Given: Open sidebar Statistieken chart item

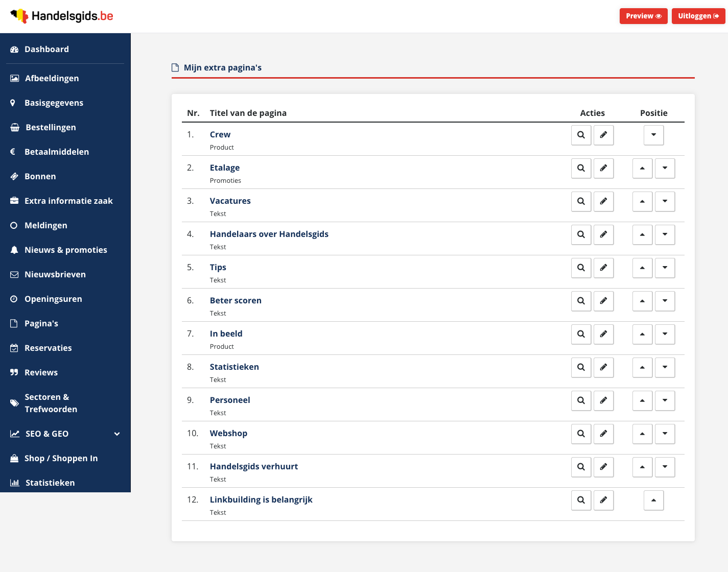Looking at the screenshot, I should coord(65,483).
